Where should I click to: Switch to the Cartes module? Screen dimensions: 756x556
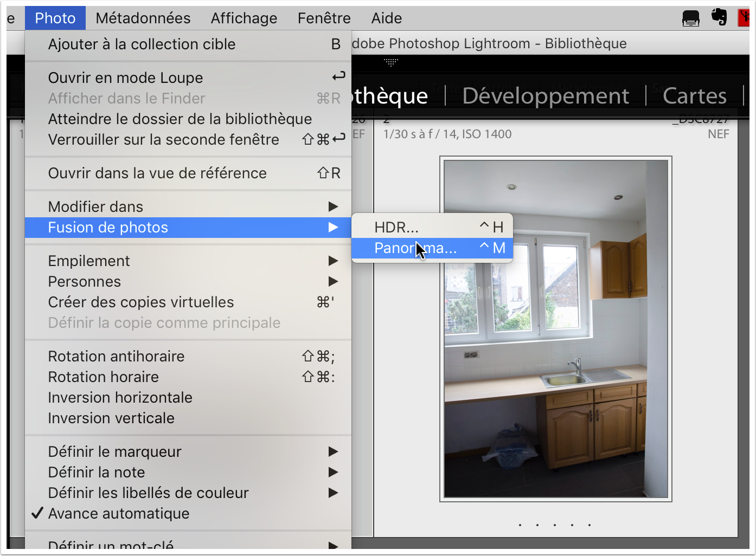point(694,96)
